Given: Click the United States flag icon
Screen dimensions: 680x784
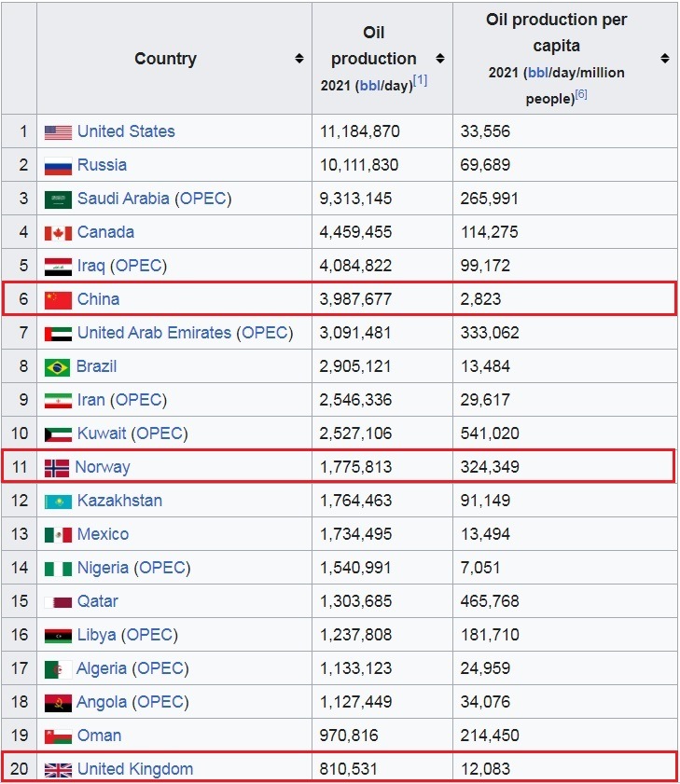Looking at the screenshot, I should click(58, 132).
